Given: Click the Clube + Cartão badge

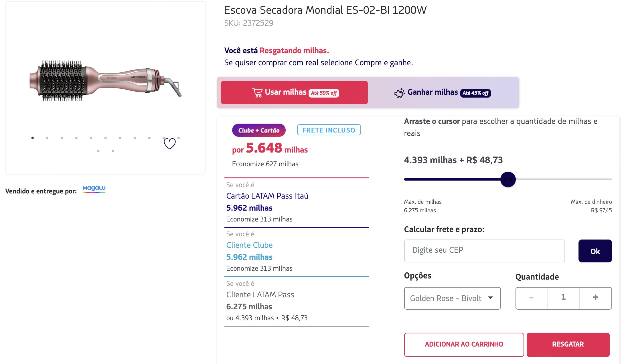Looking at the screenshot, I should coord(259,130).
